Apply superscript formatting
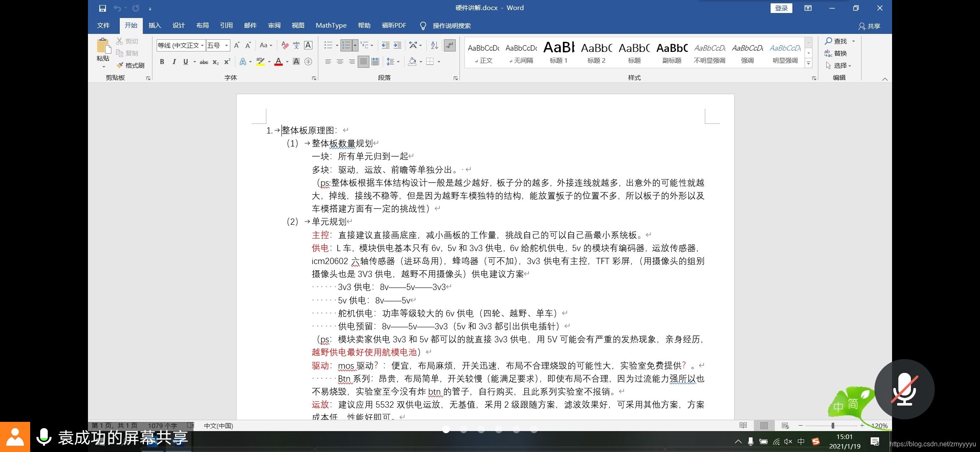 227,62
